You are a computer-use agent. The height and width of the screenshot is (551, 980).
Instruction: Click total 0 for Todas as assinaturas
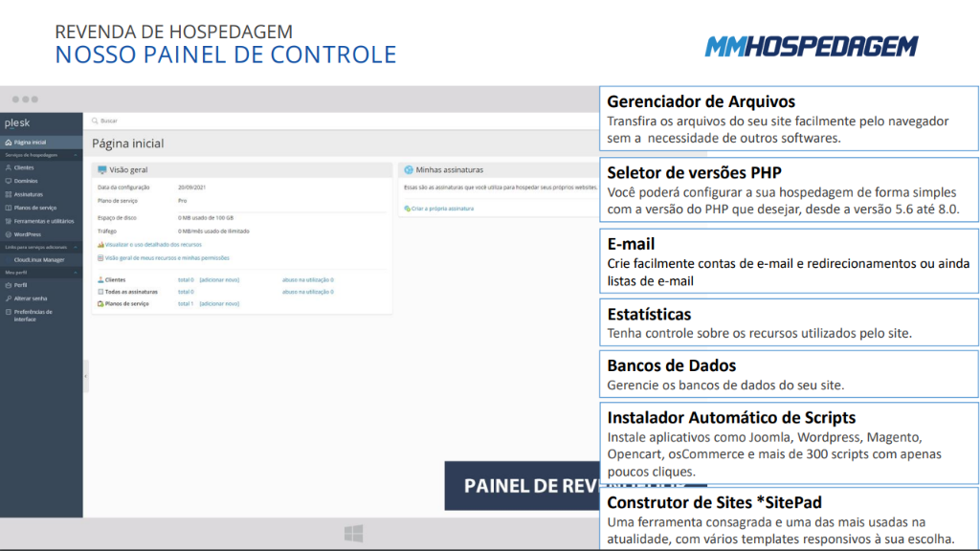click(x=186, y=292)
